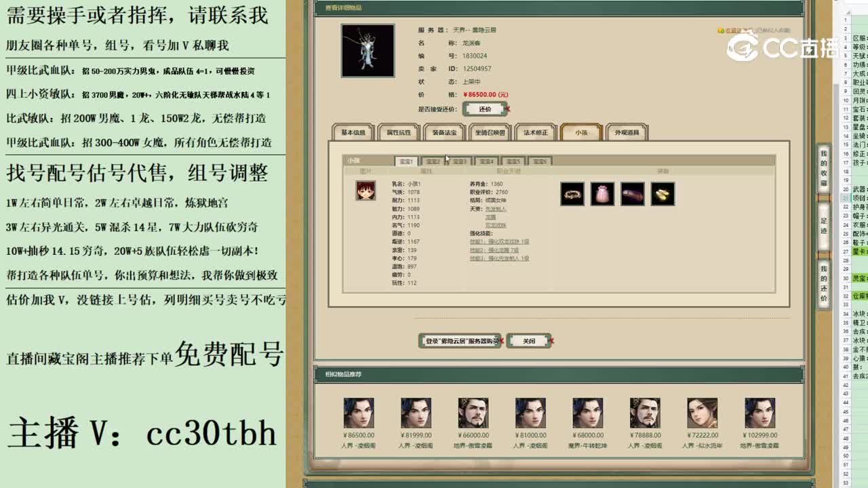Click the purple flute equipment icon
This screenshot has height=488, width=868.
633,195
